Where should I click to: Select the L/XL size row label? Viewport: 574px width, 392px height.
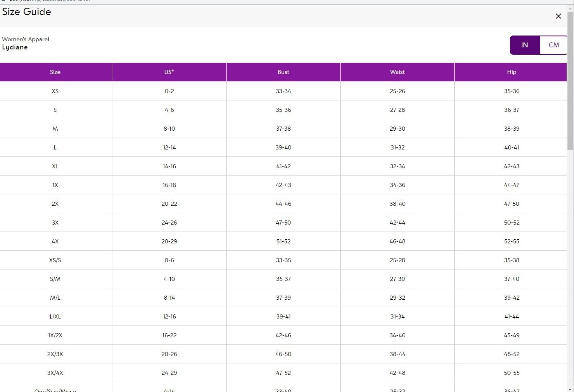click(x=55, y=316)
